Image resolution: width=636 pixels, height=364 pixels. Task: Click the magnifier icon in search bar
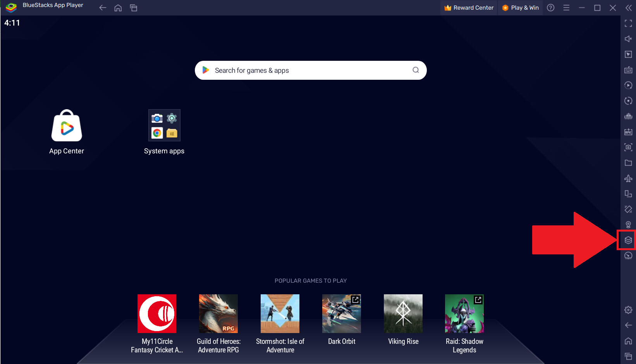tap(416, 70)
